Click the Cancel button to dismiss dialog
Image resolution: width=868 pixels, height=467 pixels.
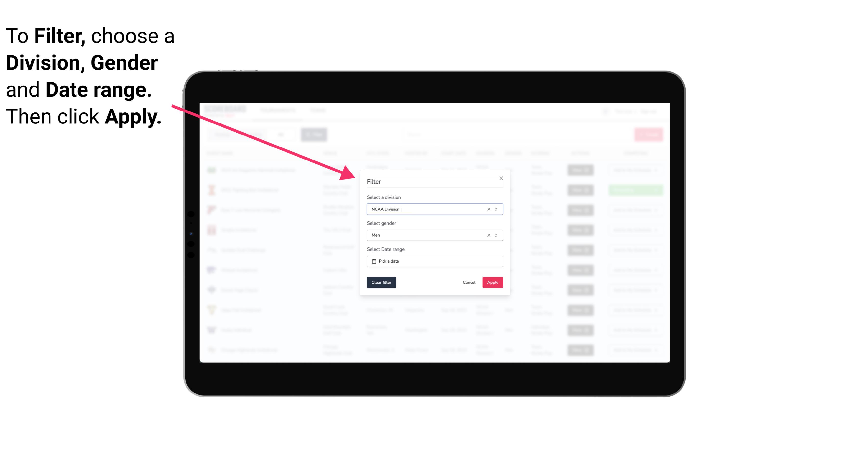pyautogui.click(x=469, y=283)
